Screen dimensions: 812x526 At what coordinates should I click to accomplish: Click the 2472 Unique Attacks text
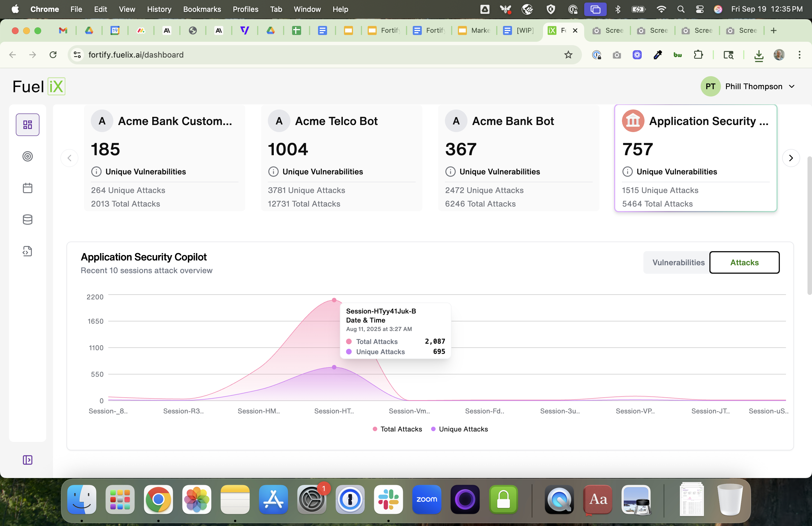(484, 190)
